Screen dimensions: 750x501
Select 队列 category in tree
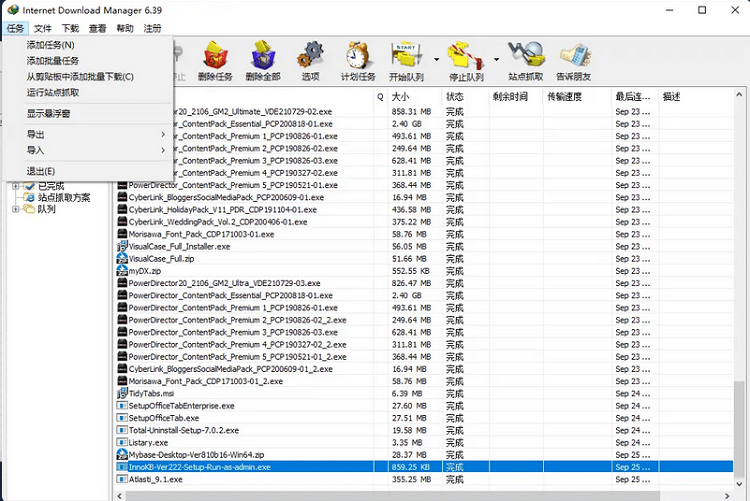point(46,209)
